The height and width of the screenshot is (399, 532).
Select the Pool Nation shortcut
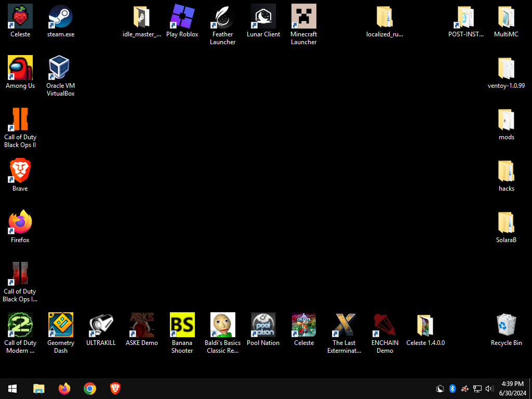(263, 325)
